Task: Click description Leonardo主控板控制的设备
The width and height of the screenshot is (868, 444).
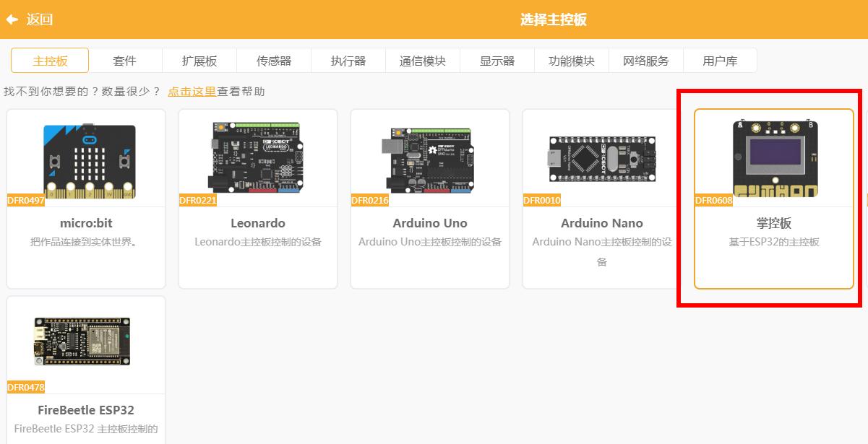Action: (x=258, y=242)
